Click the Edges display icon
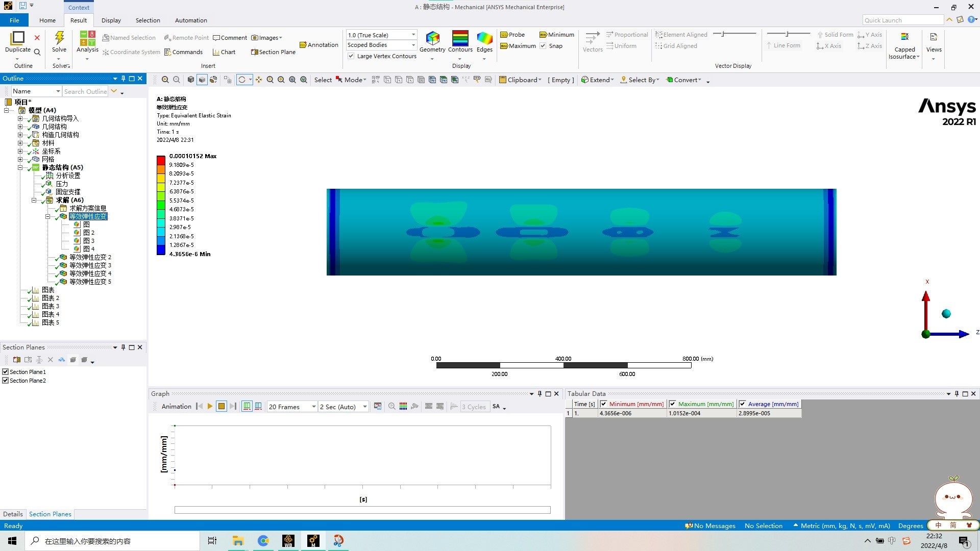 (484, 38)
